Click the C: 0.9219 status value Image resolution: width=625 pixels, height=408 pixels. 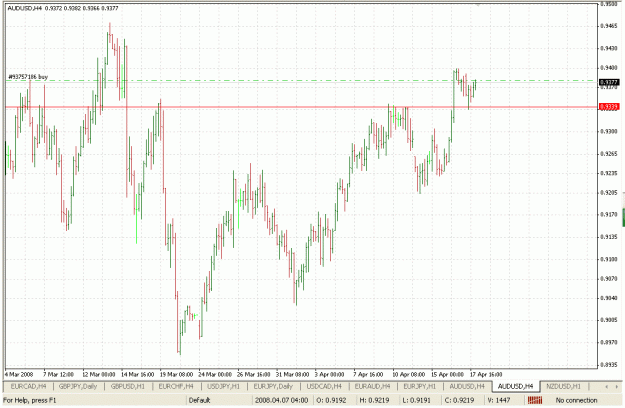click(x=459, y=400)
